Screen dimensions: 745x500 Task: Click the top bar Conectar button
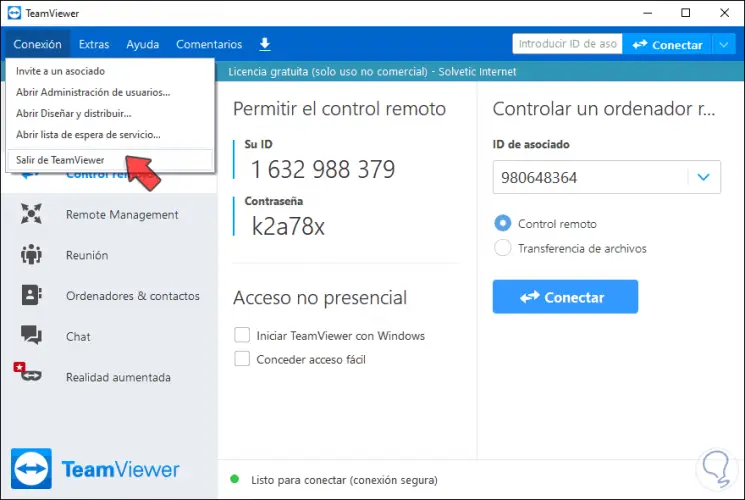point(667,44)
